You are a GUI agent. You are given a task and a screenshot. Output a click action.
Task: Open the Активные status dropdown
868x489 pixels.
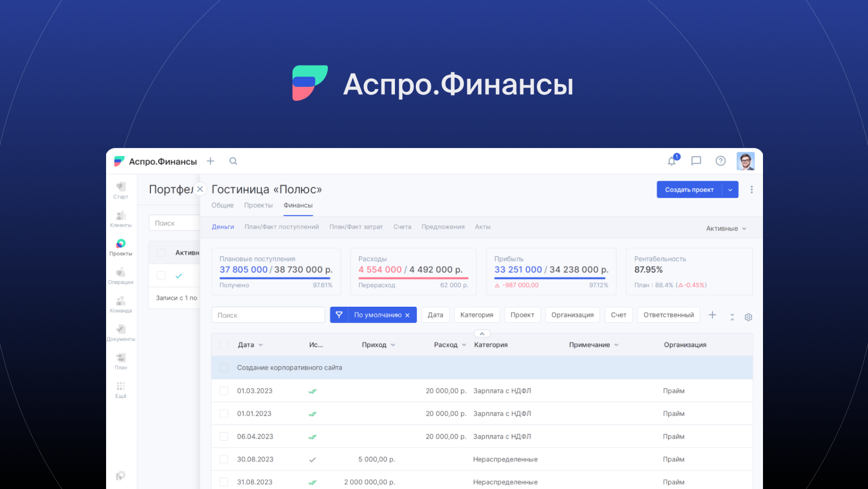point(726,228)
